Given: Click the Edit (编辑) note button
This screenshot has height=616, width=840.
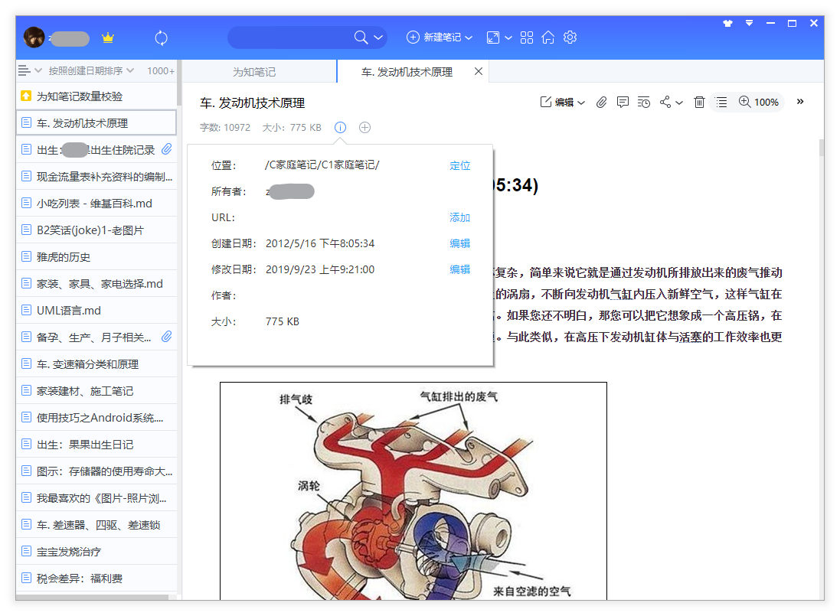Looking at the screenshot, I should [x=557, y=103].
